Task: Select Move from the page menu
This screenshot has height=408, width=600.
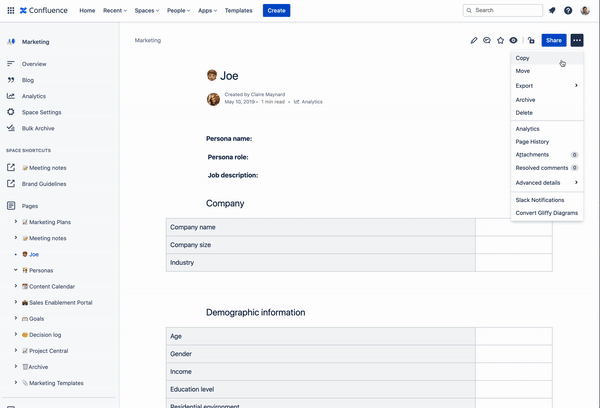Action: tap(547, 71)
